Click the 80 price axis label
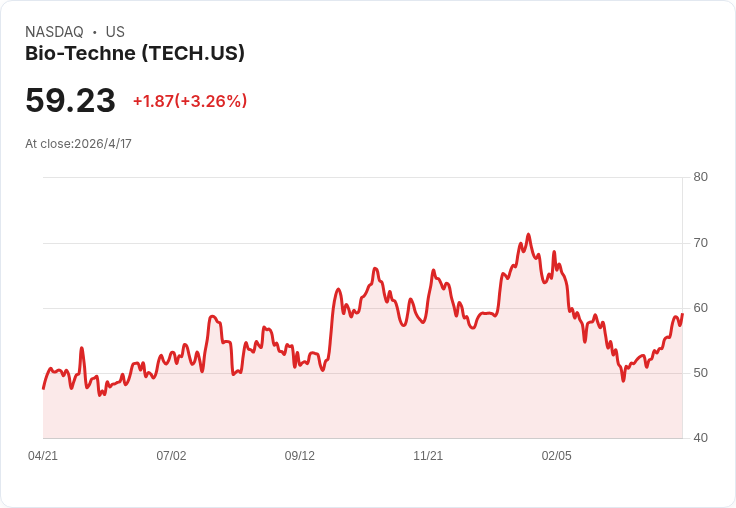 click(x=700, y=177)
